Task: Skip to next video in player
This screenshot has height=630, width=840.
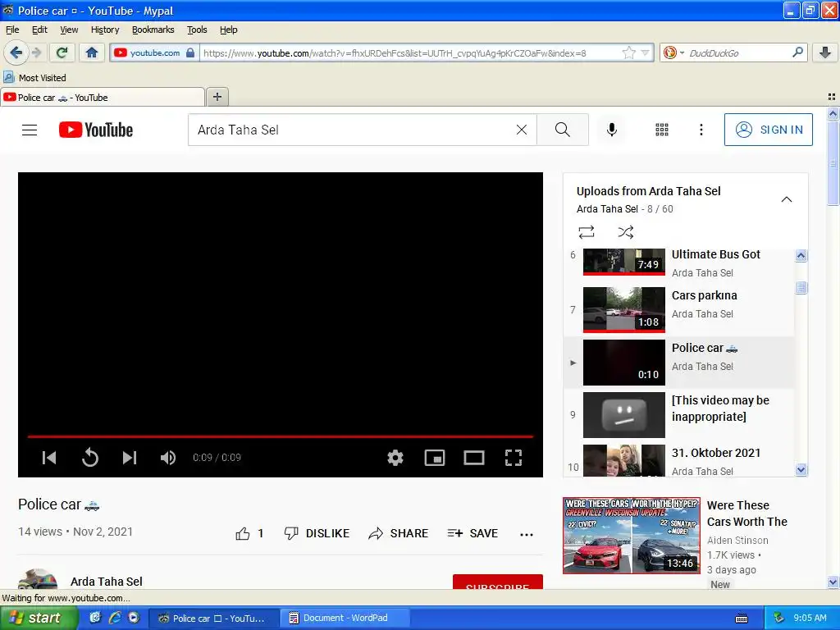Action: 130,458
